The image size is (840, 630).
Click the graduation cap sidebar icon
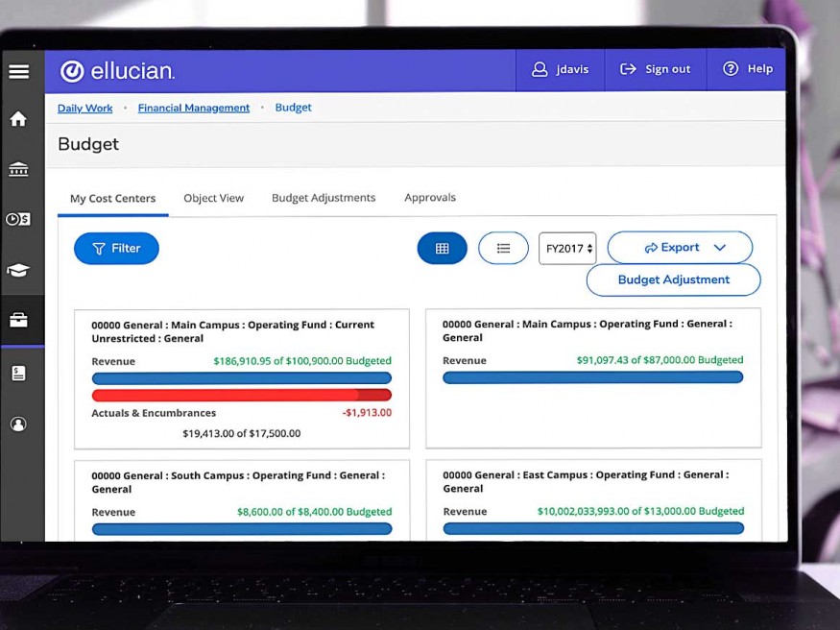[x=18, y=271]
